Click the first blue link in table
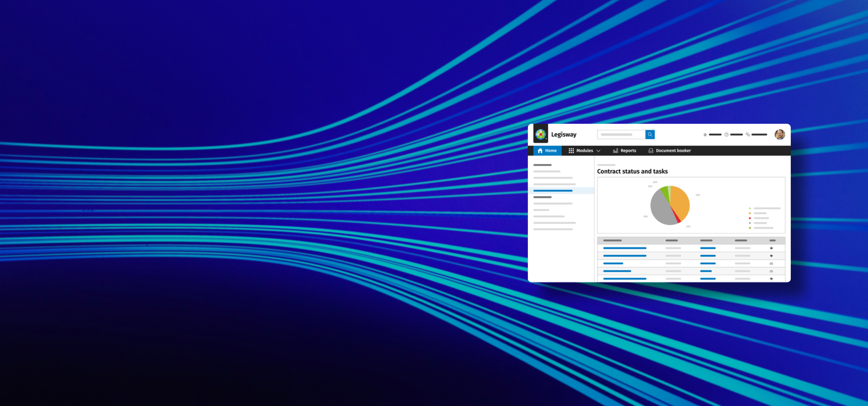868x406 pixels. 625,248
